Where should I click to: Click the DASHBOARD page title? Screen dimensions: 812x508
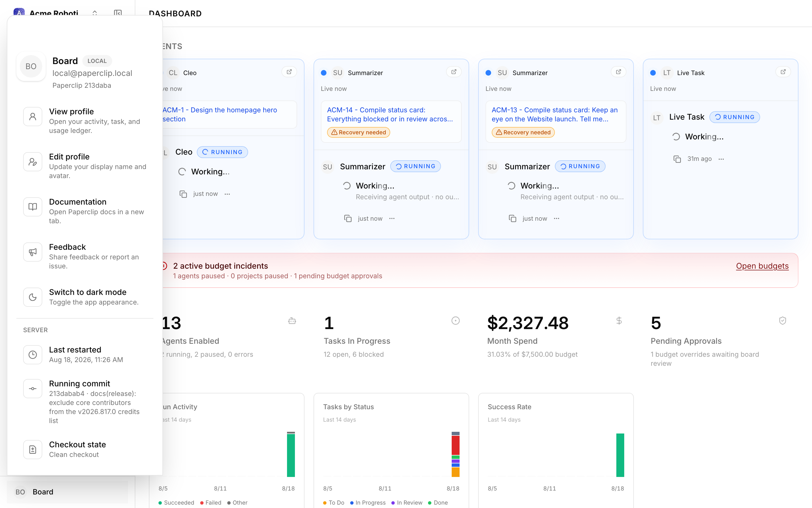(175, 14)
